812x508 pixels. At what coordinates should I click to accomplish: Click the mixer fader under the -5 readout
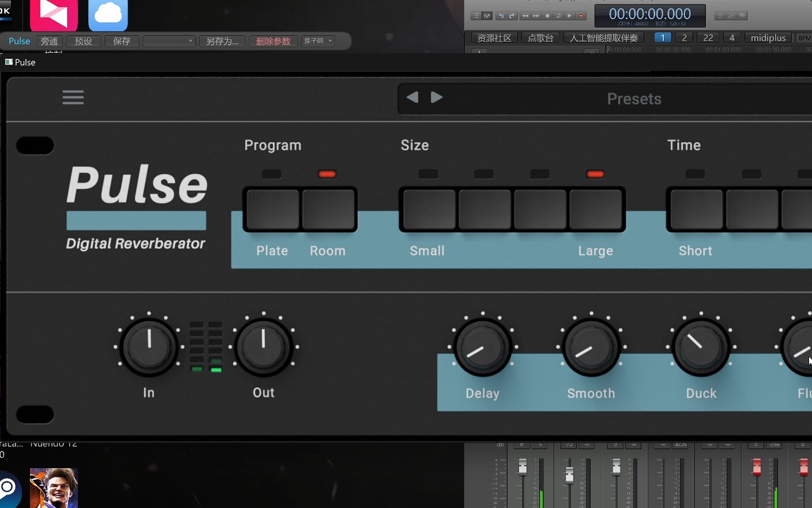pos(522,466)
